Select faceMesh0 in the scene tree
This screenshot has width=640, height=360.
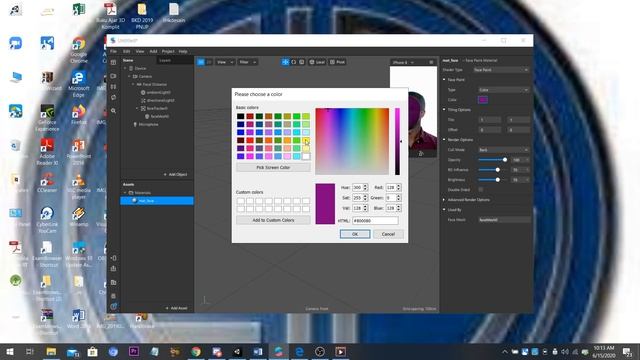point(160,116)
